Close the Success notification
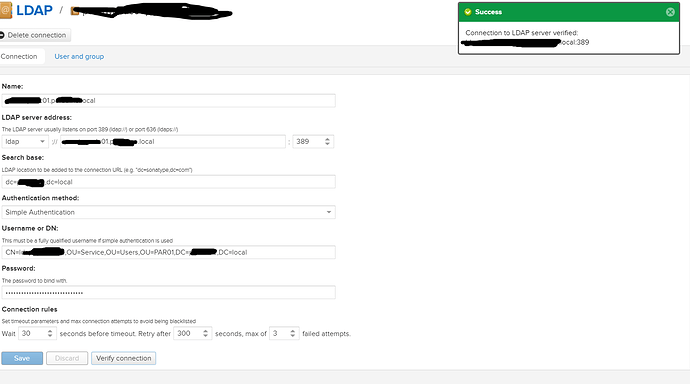This screenshot has width=690, height=384. tap(670, 12)
